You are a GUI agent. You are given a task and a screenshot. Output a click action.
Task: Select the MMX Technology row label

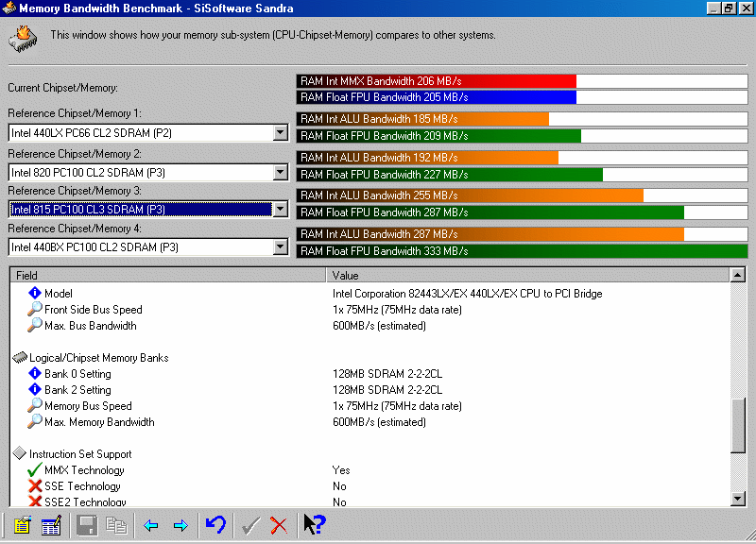tap(84, 470)
